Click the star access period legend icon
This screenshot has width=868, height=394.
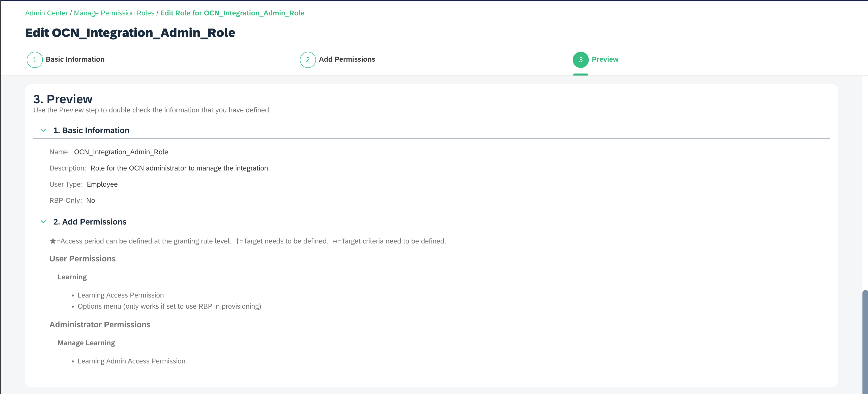pos(52,241)
